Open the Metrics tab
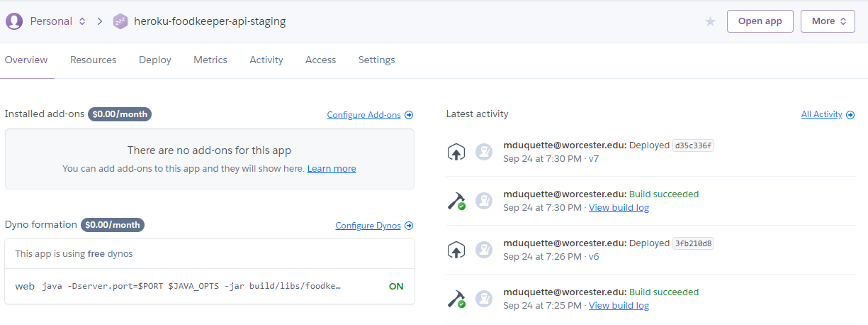Screen dimensions: 868x325 tap(210, 60)
